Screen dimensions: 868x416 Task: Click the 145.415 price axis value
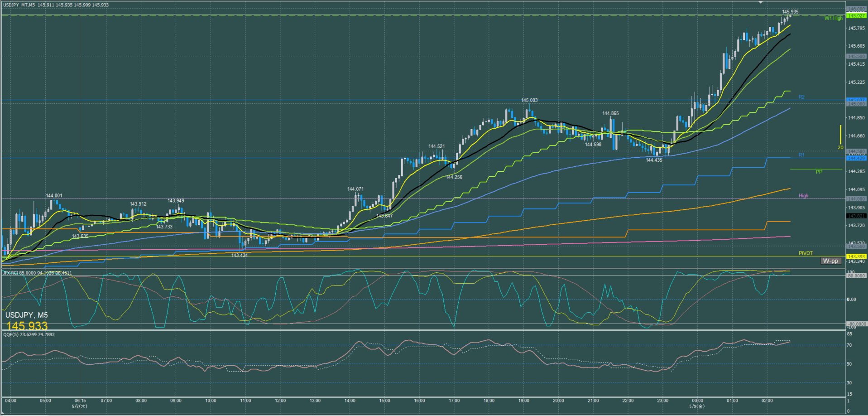point(855,64)
